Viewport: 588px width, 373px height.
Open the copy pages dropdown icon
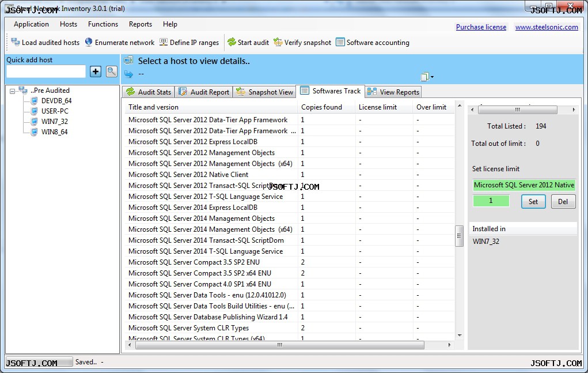click(x=427, y=77)
